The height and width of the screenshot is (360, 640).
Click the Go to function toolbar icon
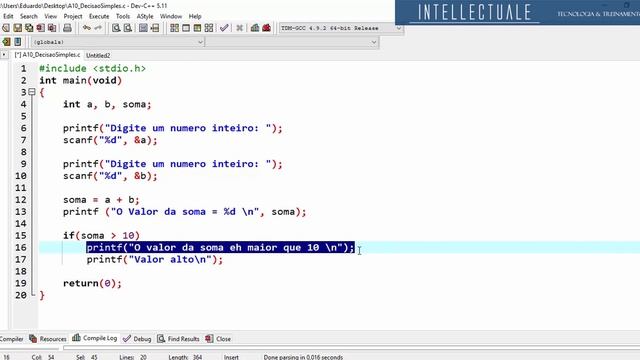143,28
